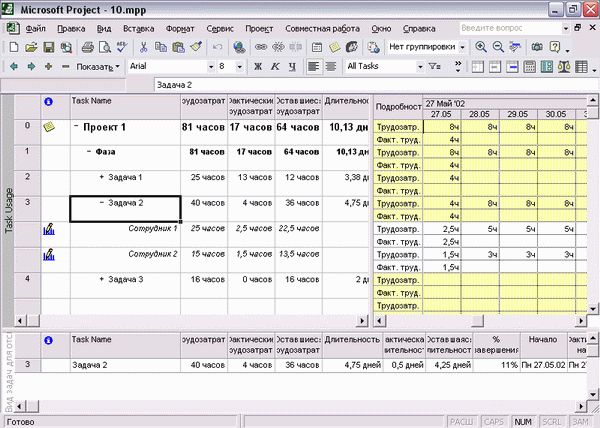The image size is (600, 428).
Task: Click the Copy Picture camera icon
Action: click(x=537, y=47)
